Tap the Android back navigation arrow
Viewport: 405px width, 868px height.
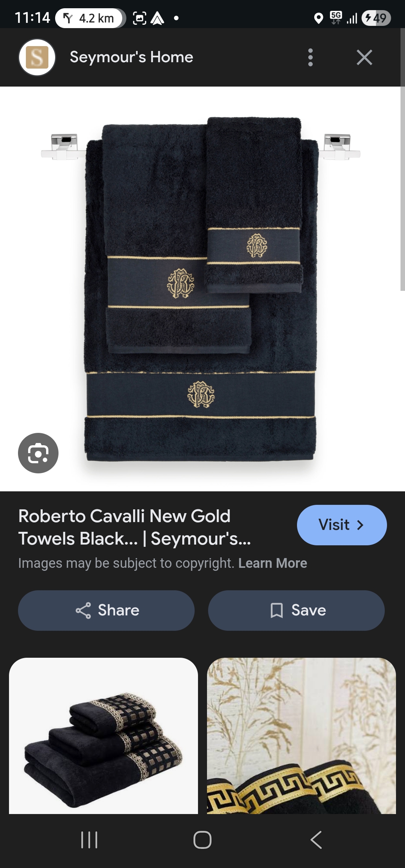[316, 840]
